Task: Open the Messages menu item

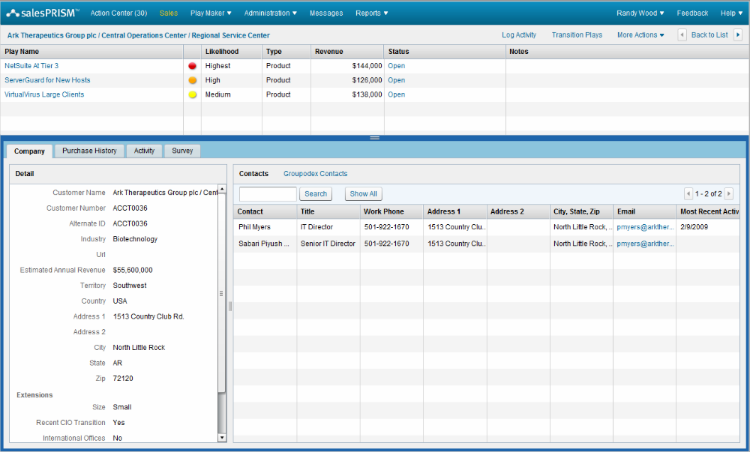Action: (x=326, y=13)
